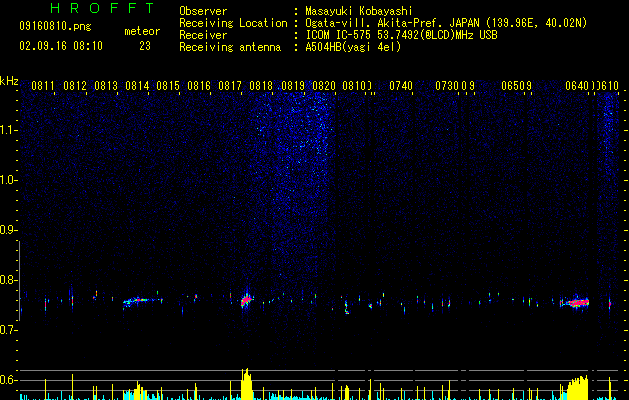Click the 0819 time marker
The width and height of the screenshot is (629, 400).
(293, 86)
